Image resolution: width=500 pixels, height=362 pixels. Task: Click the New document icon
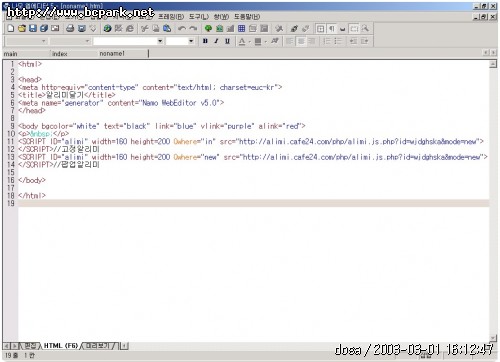pyautogui.click(x=11, y=28)
